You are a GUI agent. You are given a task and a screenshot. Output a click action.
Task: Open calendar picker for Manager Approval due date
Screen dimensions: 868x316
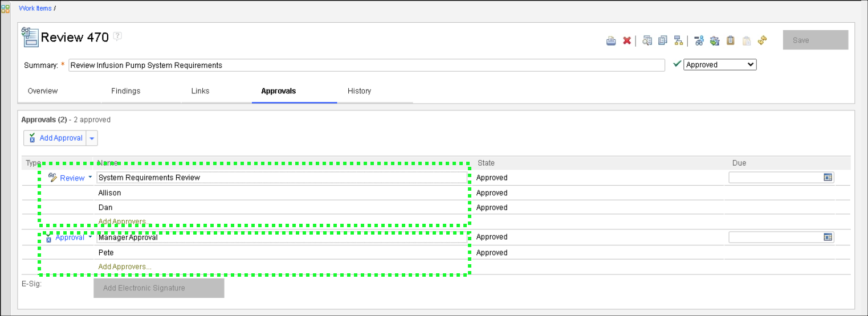pyautogui.click(x=828, y=237)
